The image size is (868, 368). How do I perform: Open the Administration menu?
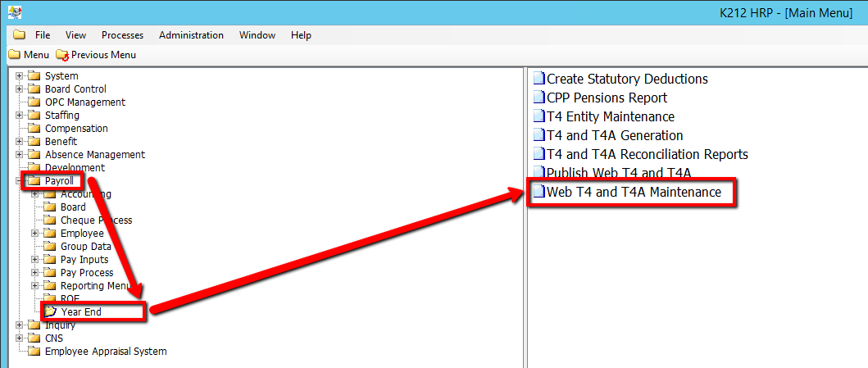[191, 35]
